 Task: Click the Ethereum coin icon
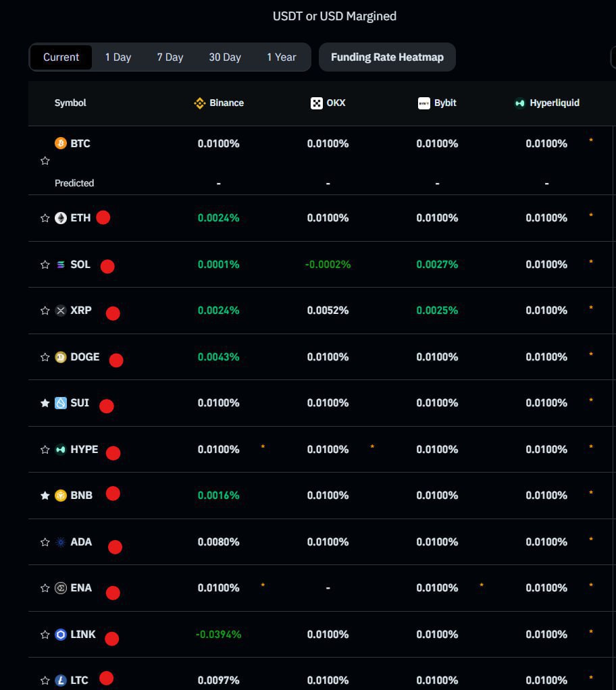(61, 218)
